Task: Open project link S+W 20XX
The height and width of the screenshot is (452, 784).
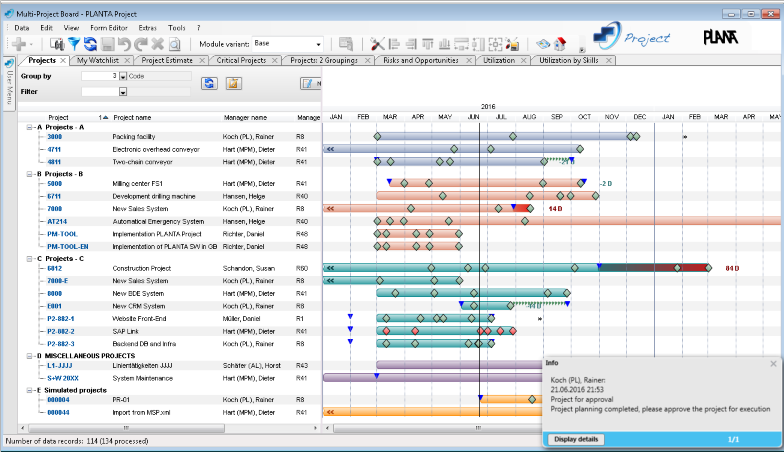Action: pyautogui.click(x=63, y=378)
